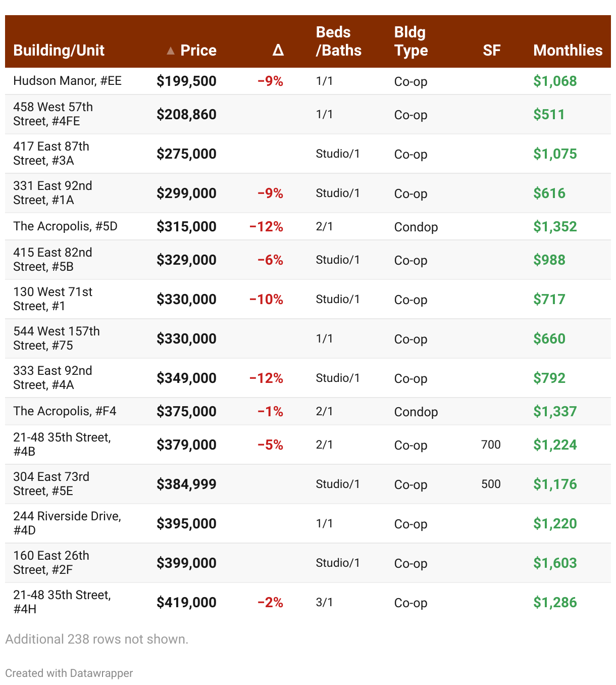Screen dimensions: 616x685
Task: Sort table by Beds/Baths header
Action: (338, 41)
